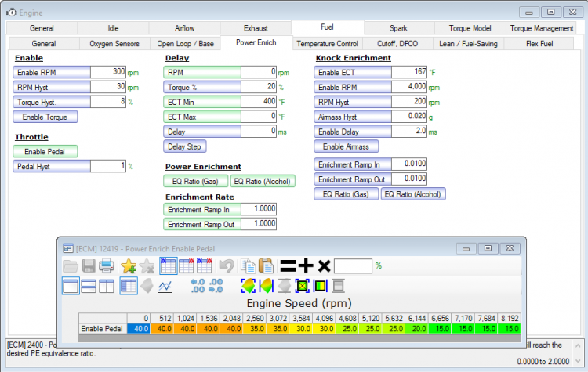Select the single pane layout icon

71,286
